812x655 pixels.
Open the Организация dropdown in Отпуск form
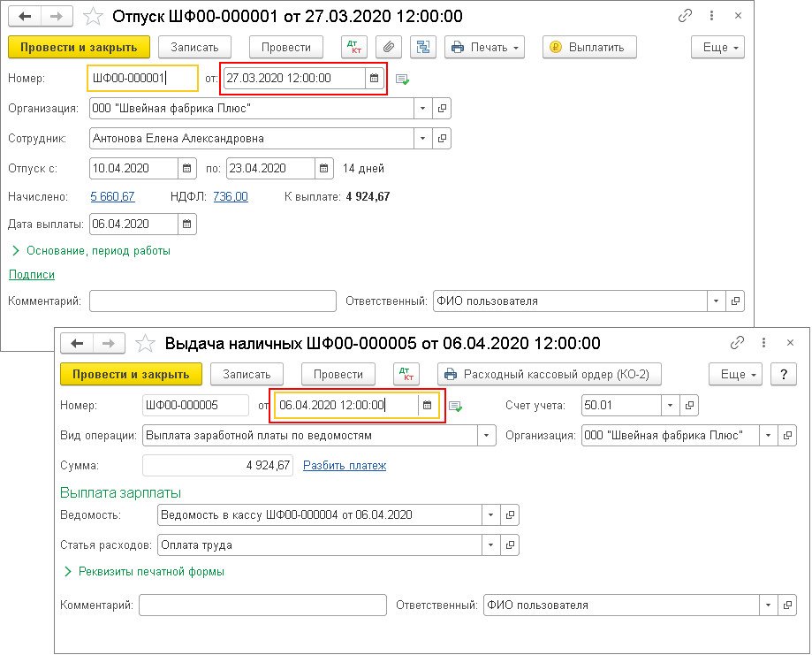[x=423, y=109]
